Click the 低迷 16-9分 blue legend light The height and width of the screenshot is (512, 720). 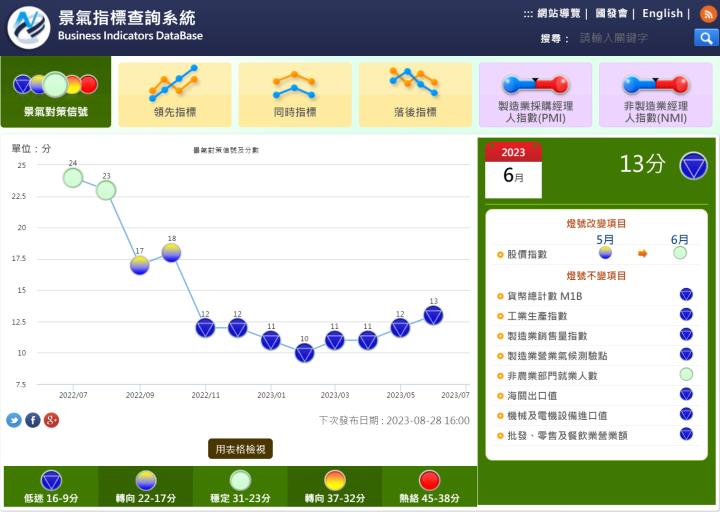point(51,481)
